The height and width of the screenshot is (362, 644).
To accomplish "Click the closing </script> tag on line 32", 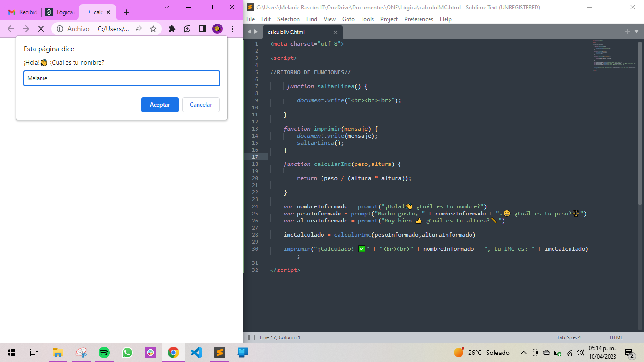I will click(285, 270).
